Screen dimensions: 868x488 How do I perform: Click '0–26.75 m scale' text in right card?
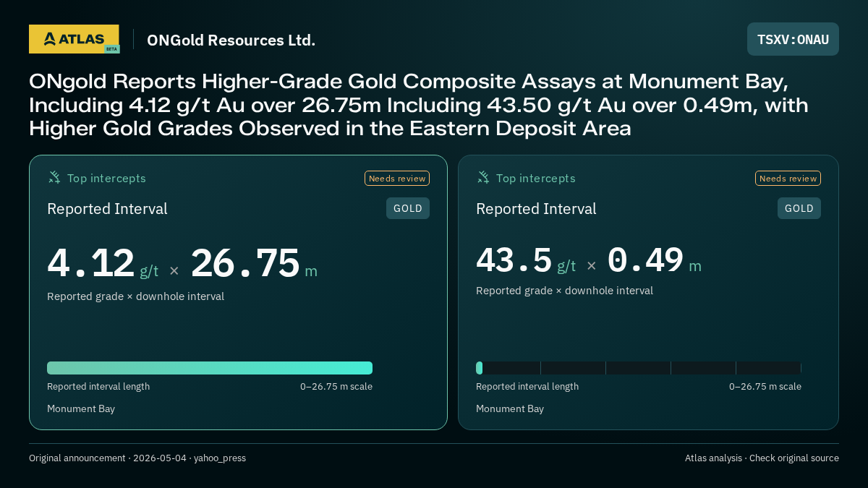click(x=765, y=387)
